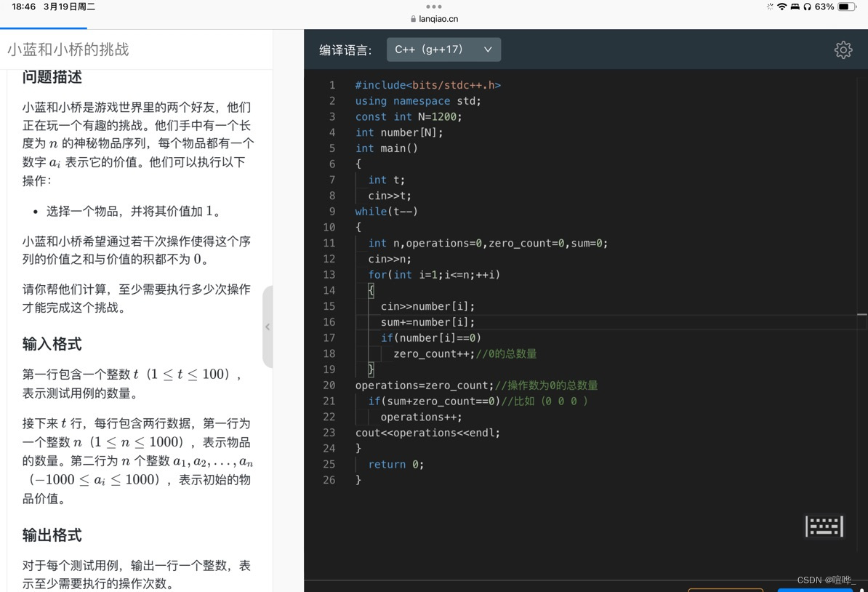The height and width of the screenshot is (592, 868).
Task: Tap the headphones icon in the status bar
Action: pyautogui.click(x=807, y=7)
